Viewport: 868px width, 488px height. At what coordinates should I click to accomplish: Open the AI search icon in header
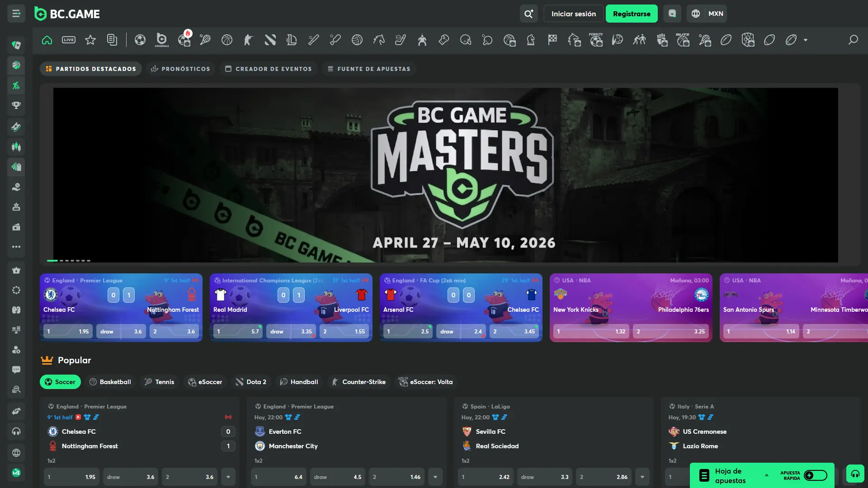point(528,14)
